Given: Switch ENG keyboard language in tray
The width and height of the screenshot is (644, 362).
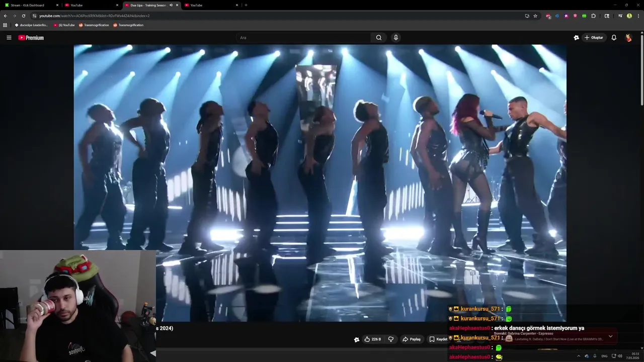Looking at the screenshot, I should point(604,356).
